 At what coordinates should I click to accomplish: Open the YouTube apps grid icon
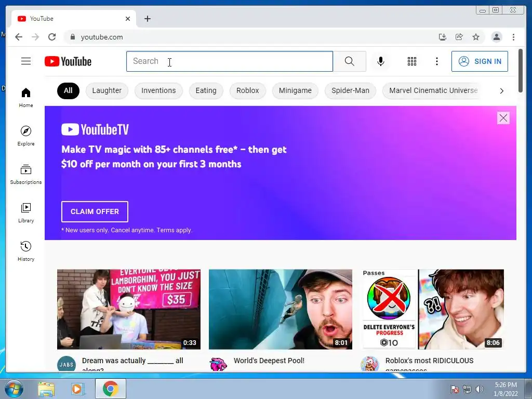412,61
